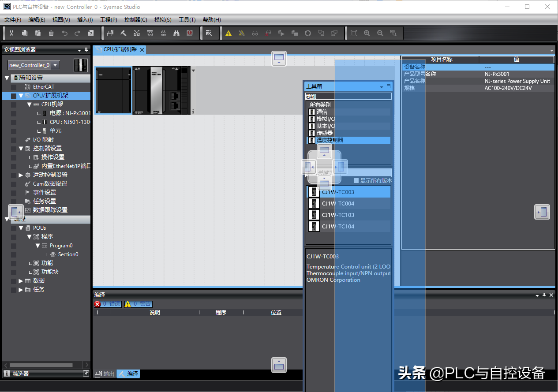
Task: Maximize the 工具箱 toolbox panel
Action: coord(389,86)
